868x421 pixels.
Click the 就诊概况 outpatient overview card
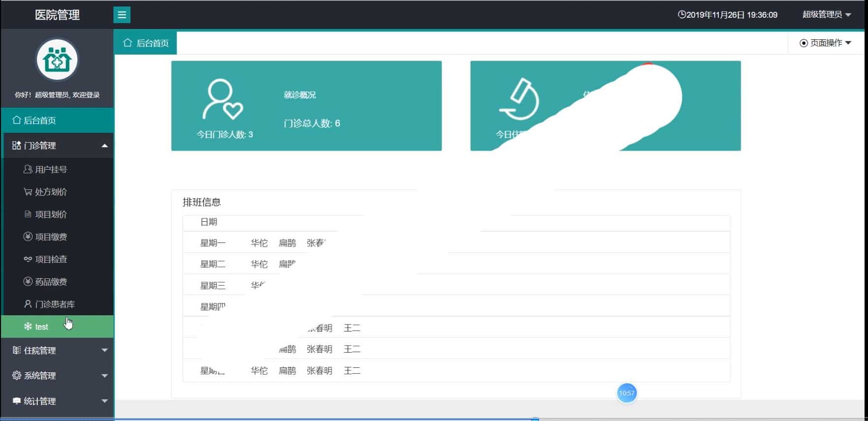(306, 106)
